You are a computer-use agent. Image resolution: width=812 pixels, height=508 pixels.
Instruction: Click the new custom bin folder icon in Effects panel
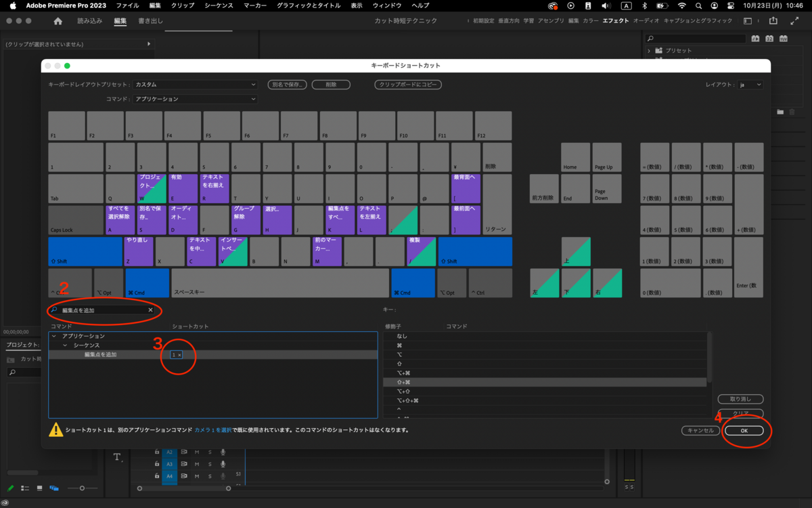(780, 112)
